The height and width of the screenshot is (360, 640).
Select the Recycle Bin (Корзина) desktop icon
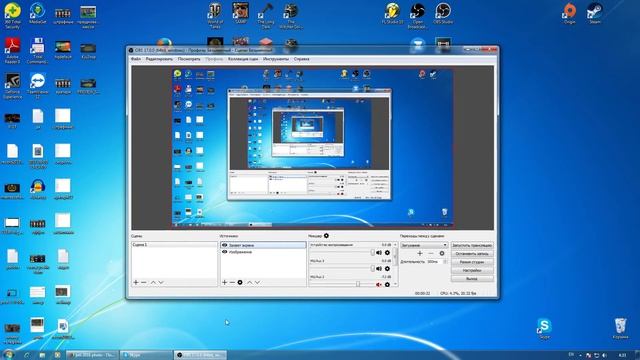620,329
